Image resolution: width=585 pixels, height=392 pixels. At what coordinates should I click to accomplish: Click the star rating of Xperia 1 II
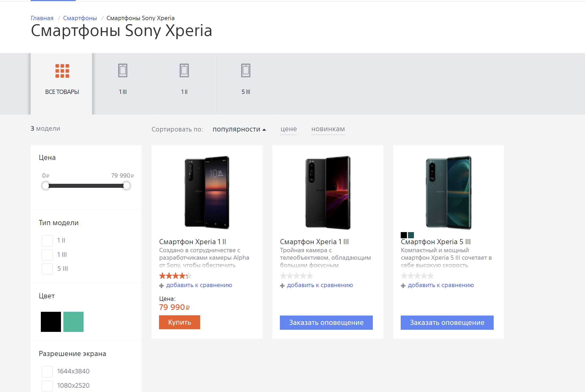click(175, 276)
